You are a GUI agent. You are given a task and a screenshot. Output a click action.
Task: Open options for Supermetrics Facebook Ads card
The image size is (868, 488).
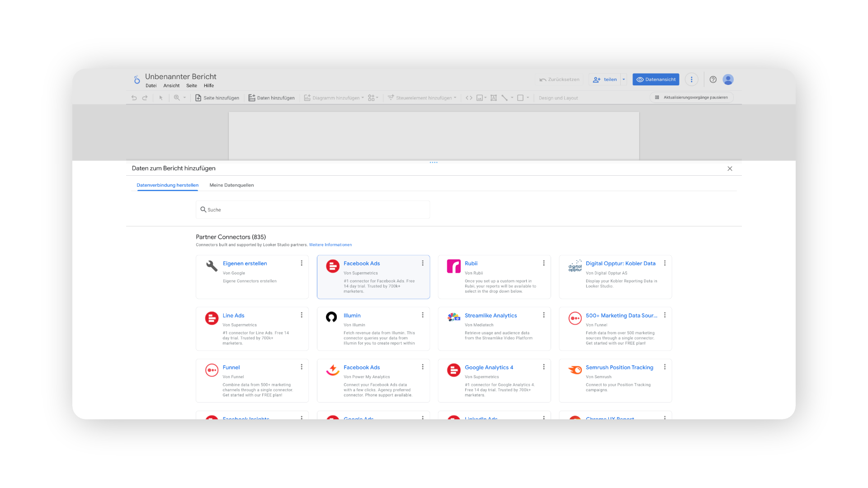pyautogui.click(x=423, y=263)
